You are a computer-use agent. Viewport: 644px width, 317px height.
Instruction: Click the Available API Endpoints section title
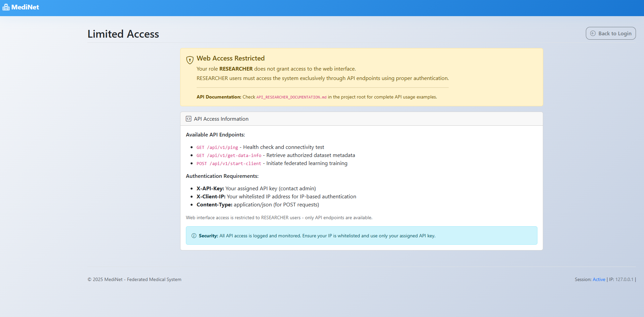pyautogui.click(x=215, y=134)
